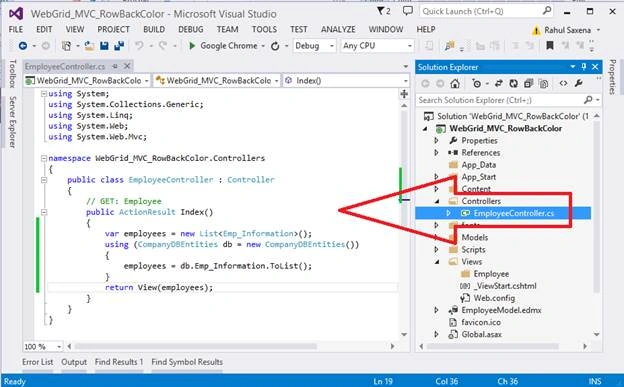Switch to the Output tab
Viewport: 624px width, 387px height.
[x=74, y=362]
